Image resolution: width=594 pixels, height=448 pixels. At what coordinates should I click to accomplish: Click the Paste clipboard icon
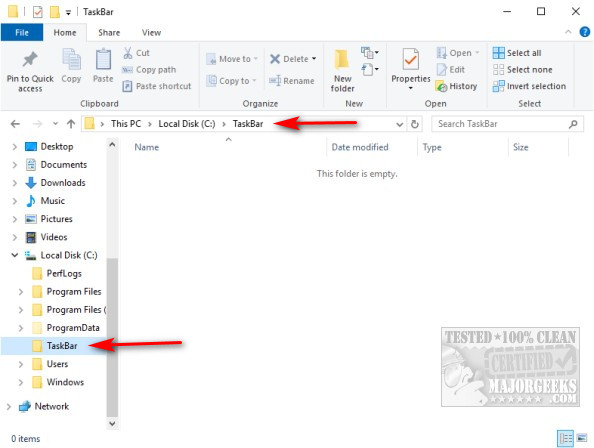pyautogui.click(x=103, y=59)
